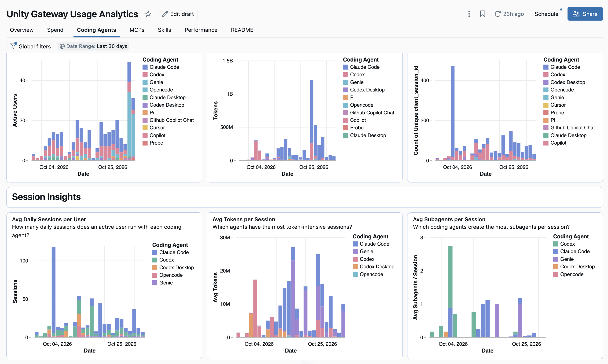
Task: Switch to the Spend tab
Action: pos(55,30)
